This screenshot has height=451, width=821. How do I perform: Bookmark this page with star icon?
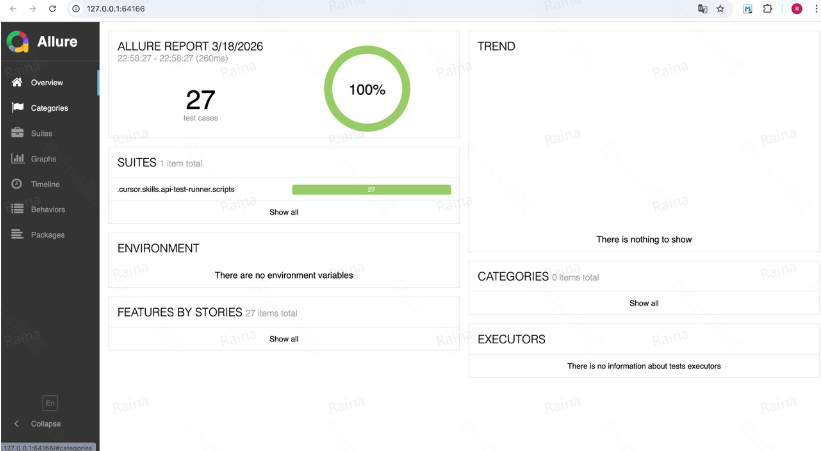point(720,9)
